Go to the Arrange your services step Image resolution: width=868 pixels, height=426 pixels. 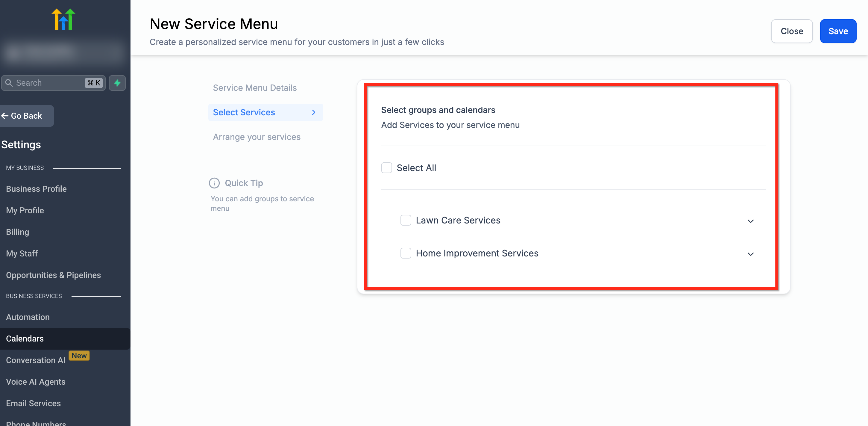[x=257, y=137]
